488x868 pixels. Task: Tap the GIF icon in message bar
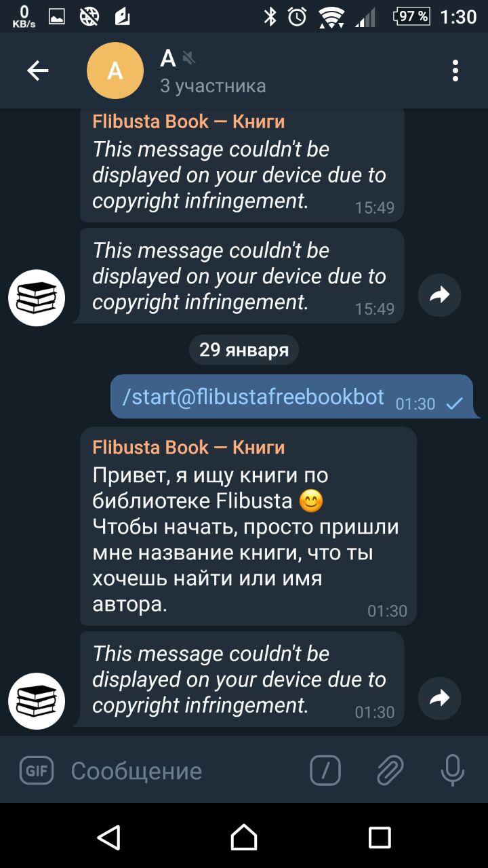pyautogui.click(x=37, y=770)
